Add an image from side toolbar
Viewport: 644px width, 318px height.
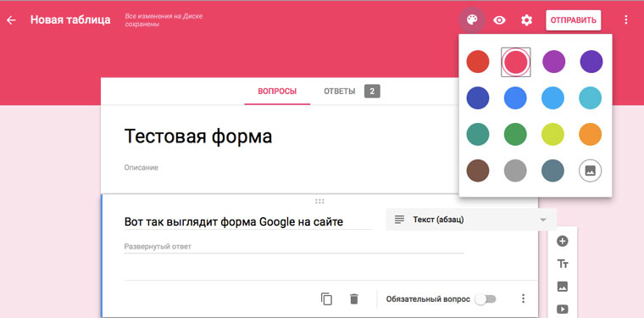coord(563,287)
